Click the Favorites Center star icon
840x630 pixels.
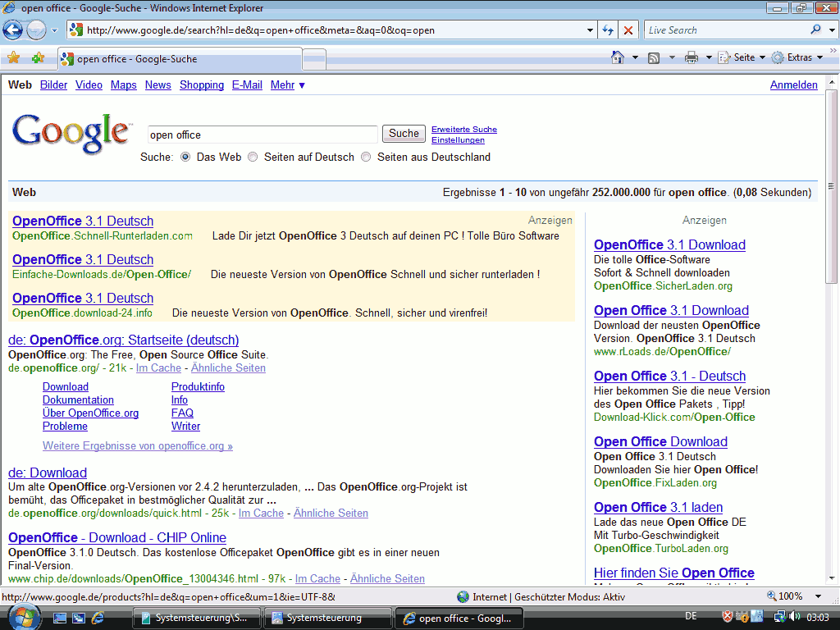click(x=13, y=58)
